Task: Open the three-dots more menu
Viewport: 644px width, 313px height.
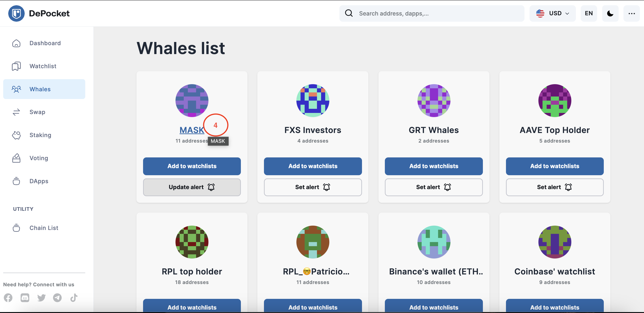Action: coord(631,13)
